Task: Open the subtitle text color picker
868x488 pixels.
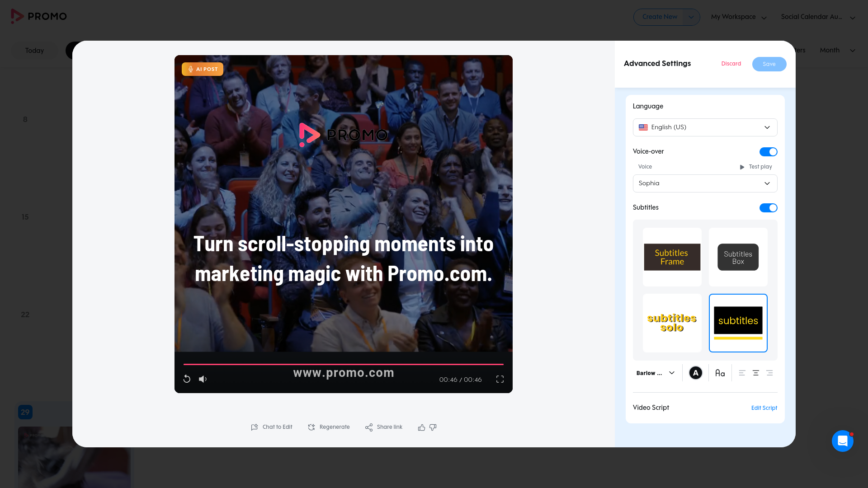Action: point(696,373)
